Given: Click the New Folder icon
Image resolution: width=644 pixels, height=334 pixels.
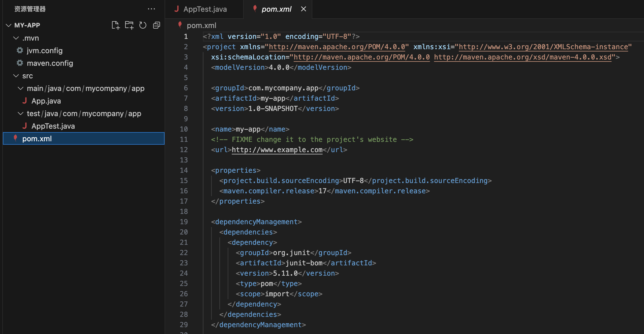Looking at the screenshot, I should pyautogui.click(x=129, y=25).
